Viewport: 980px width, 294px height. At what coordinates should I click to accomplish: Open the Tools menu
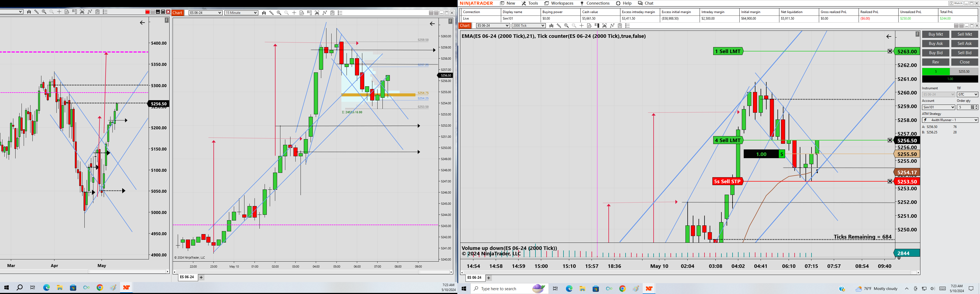[x=530, y=3]
